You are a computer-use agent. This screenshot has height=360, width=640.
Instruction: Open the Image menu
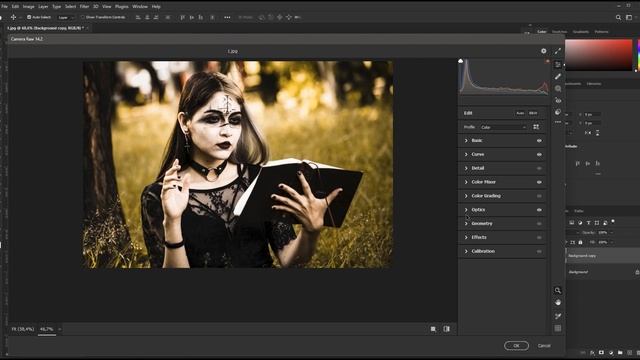point(28,7)
